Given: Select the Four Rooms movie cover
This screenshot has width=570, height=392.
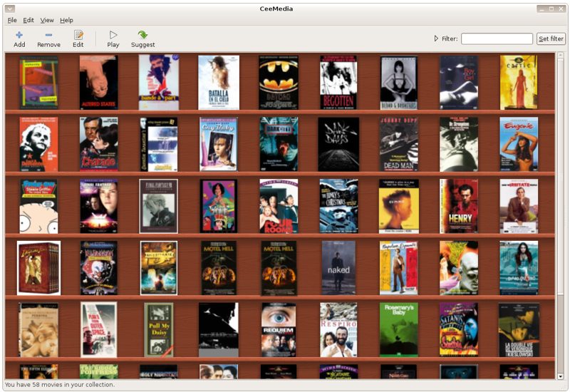Looking at the screenshot, I should (279, 206).
